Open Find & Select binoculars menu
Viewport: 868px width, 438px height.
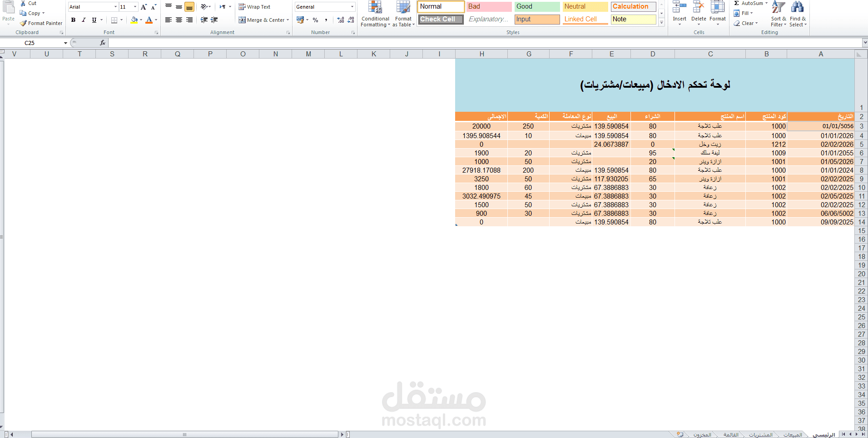pos(798,14)
